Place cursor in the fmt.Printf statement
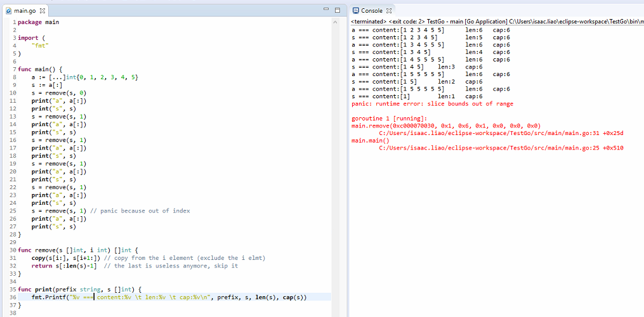644x317 pixels. (159, 297)
